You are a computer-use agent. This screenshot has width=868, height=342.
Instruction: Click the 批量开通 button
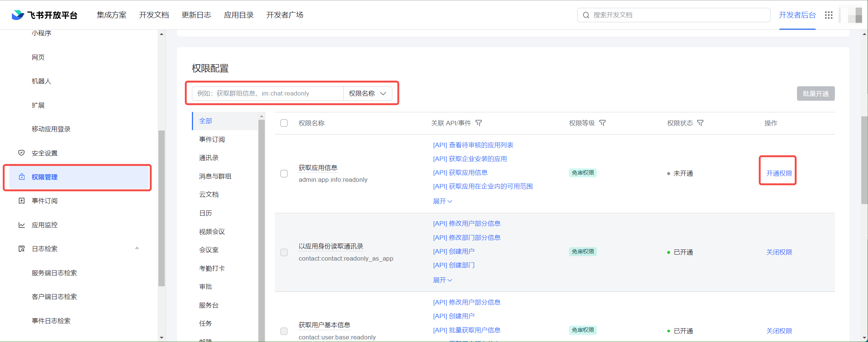[815, 94]
